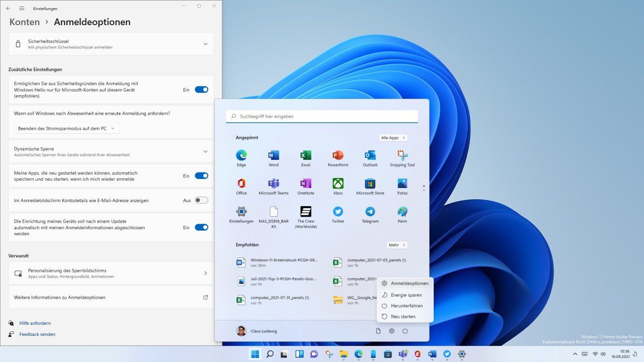Open Excel in Start menu
The height and width of the screenshot is (362, 644).
click(x=306, y=158)
